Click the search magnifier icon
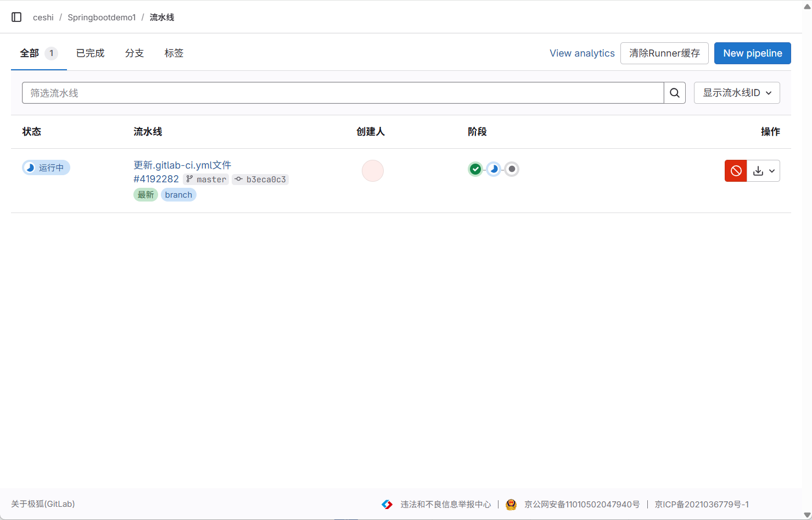The height and width of the screenshot is (520, 812). 674,93
